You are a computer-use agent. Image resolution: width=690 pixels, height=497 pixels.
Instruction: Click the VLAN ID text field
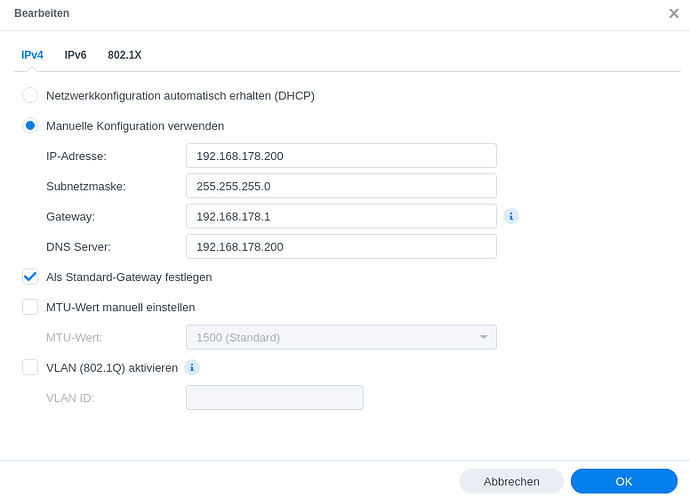275,397
